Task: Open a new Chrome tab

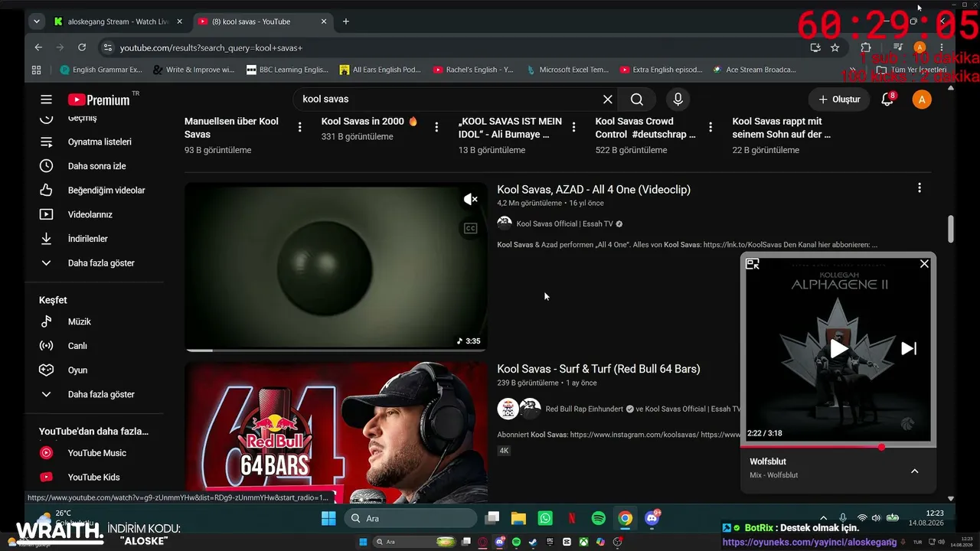Action: 346,21
